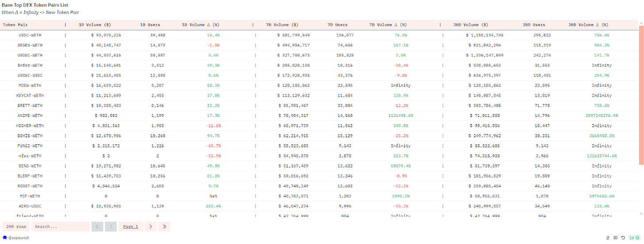The image size is (644, 244).
Task: Click the query link icon beside the camera
Action: [x=608, y=238]
